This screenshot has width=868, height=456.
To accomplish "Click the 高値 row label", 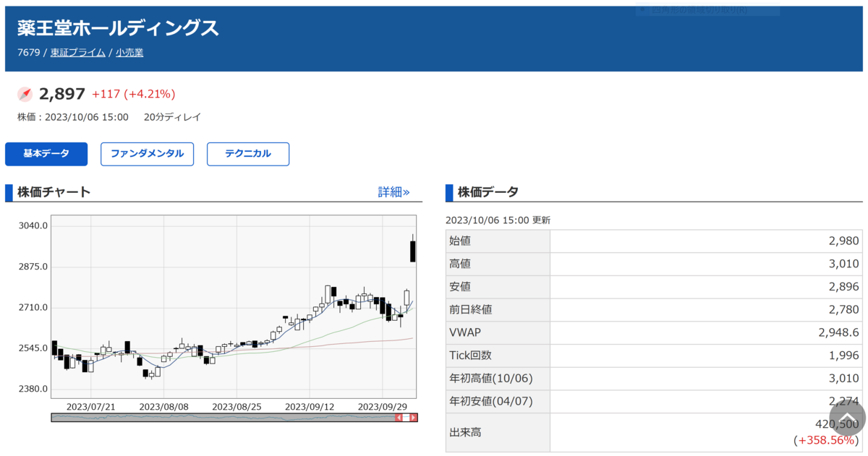I will point(460,264).
